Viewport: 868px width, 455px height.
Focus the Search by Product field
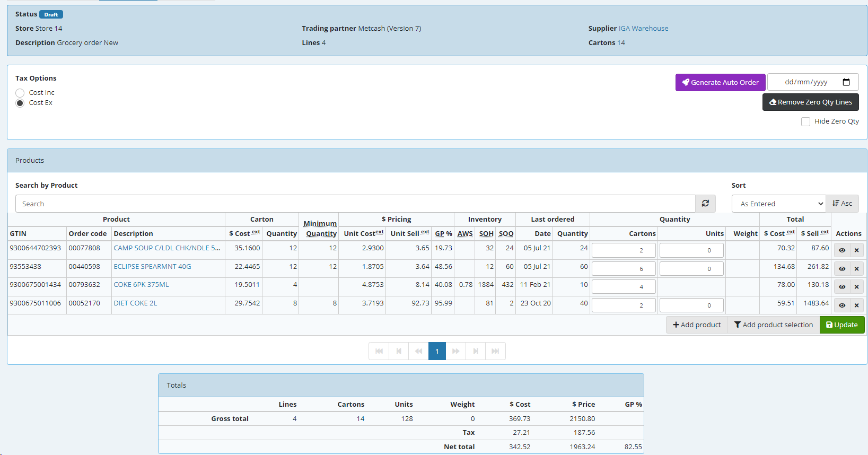(355, 204)
